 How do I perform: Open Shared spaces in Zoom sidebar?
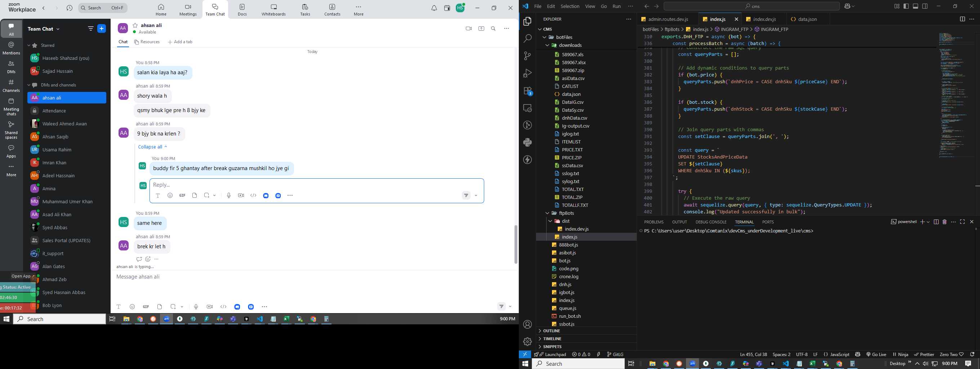[12, 130]
